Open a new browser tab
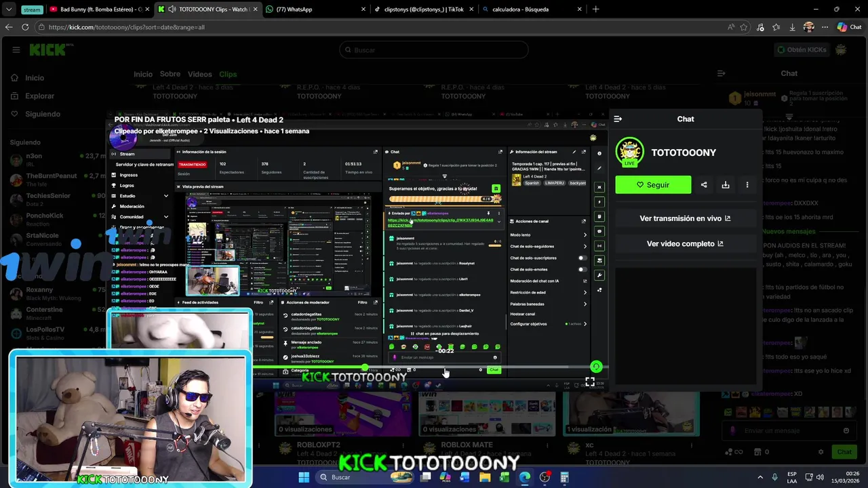Screen dimensions: 868x488 point(595,9)
